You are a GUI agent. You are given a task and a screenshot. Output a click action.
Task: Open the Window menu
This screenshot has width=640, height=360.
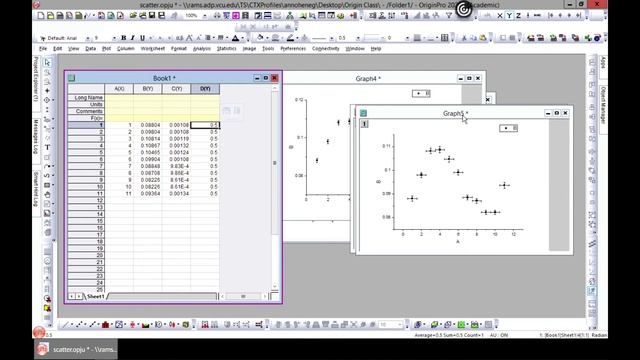[355, 49]
